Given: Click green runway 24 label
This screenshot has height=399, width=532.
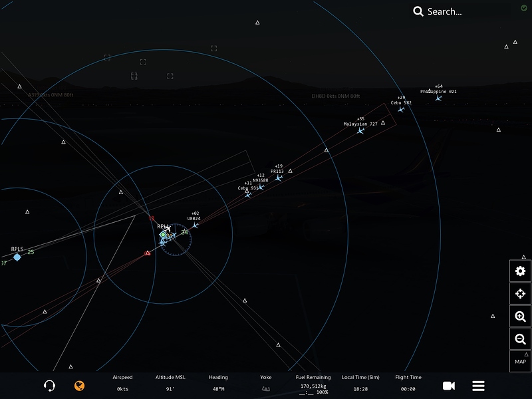Looking at the screenshot, I should point(185,232).
